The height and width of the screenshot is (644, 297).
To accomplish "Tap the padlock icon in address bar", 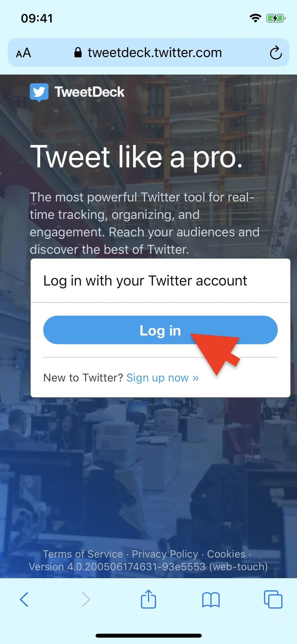I will tap(78, 52).
